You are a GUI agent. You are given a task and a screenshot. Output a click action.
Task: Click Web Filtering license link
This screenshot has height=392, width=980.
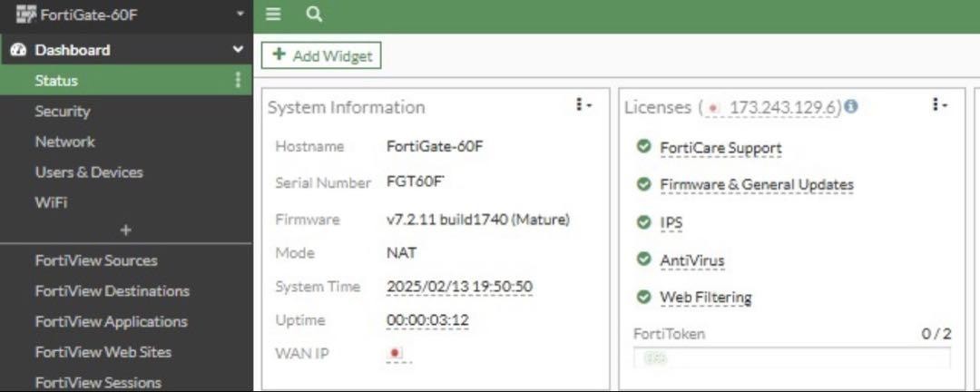coord(706,297)
